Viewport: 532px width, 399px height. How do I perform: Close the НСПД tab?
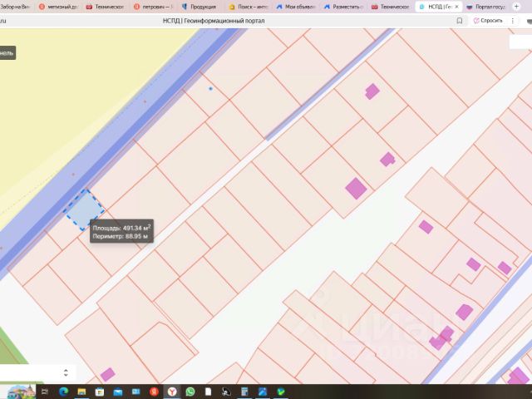click(x=456, y=7)
